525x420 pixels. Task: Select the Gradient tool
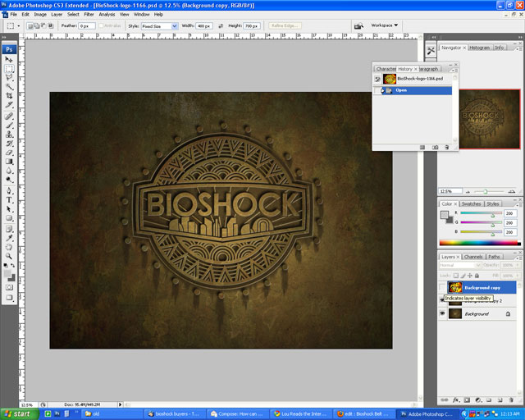(9, 162)
